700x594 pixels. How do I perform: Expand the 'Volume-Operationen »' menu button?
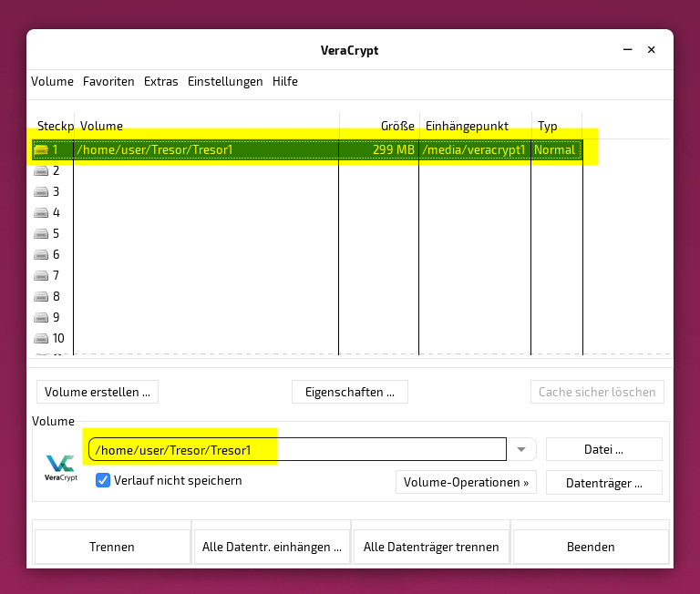pos(466,483)
